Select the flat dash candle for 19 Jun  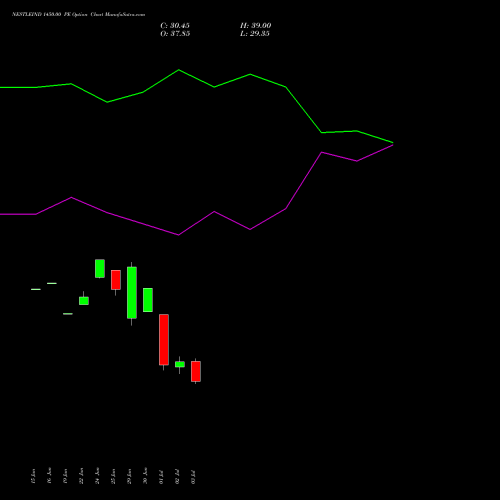pos(68,314)
